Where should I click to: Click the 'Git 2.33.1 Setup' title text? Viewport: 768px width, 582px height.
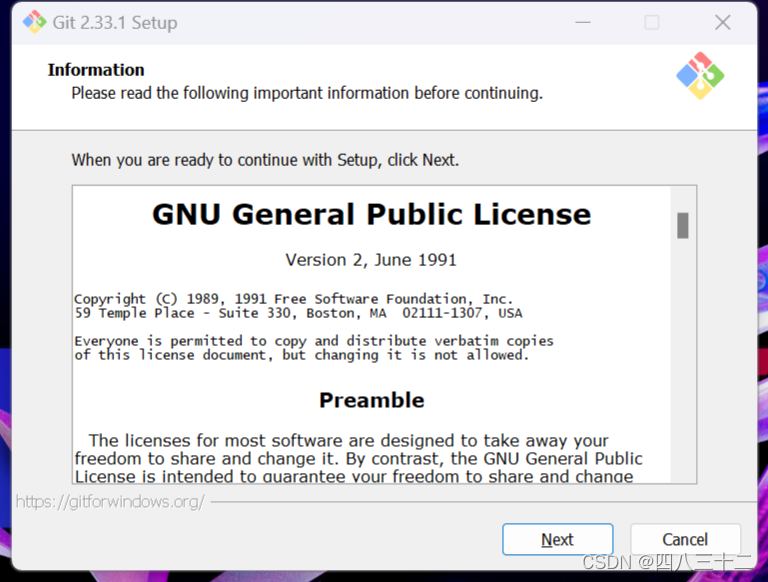[115, 23]
